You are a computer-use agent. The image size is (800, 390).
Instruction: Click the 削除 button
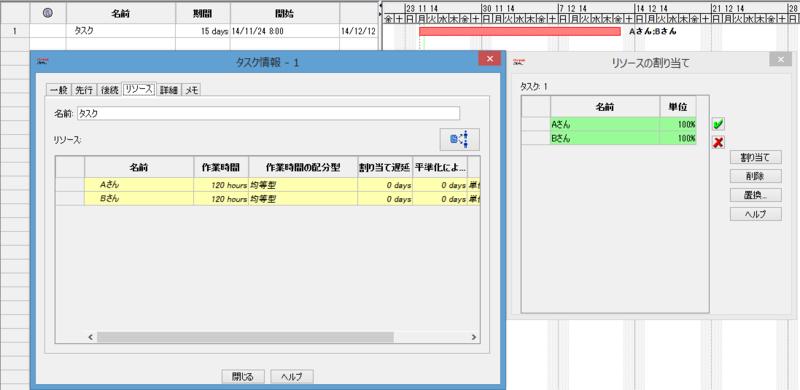756,176
